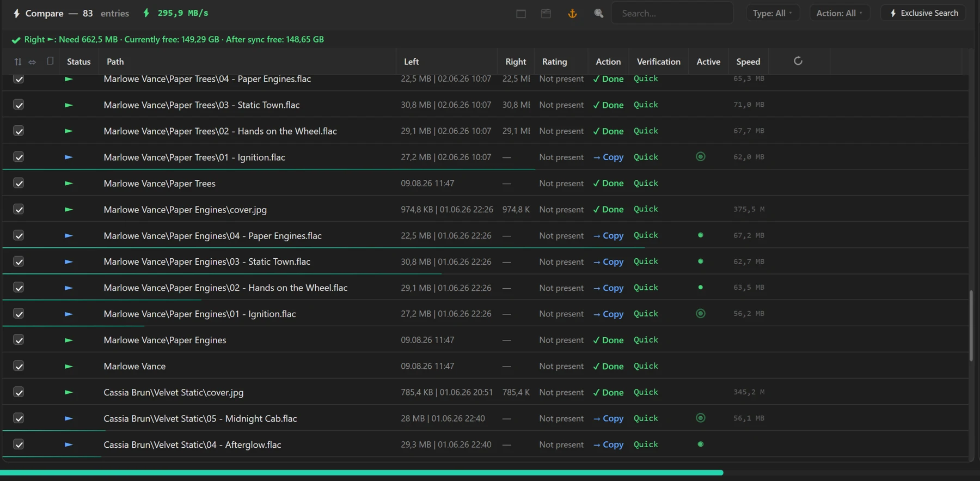Click the active dot on Paper Engines\02 - Hands on the Wheel

701,288
